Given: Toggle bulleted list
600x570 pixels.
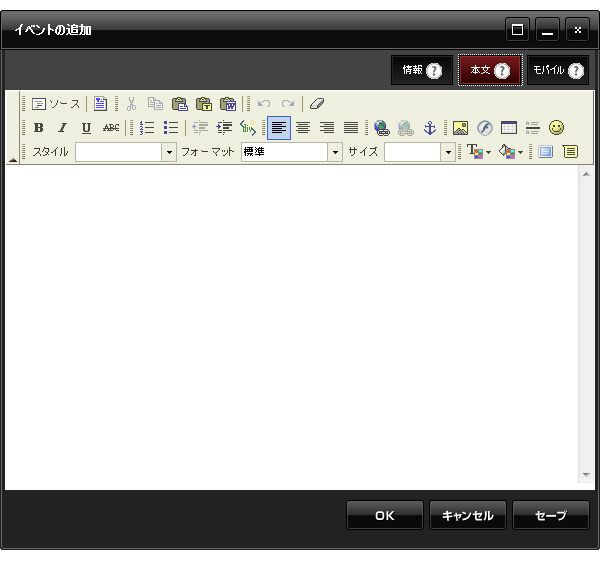Looking at the screenshot, I should pyautogui.click(x=171, y=128).
